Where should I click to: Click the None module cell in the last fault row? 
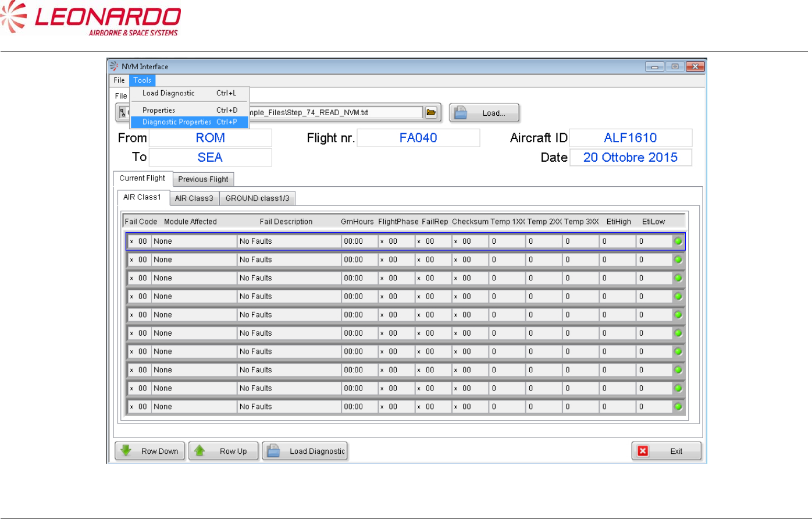(194, 407)
